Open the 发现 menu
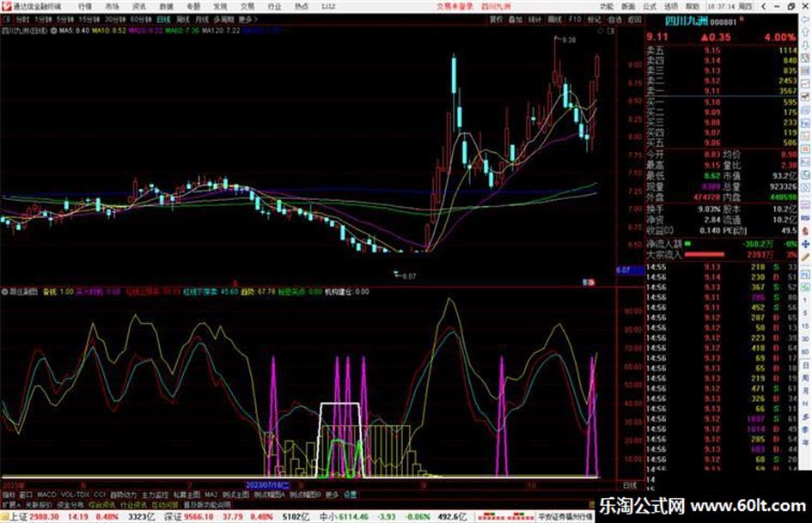 [x=220, y=6]
